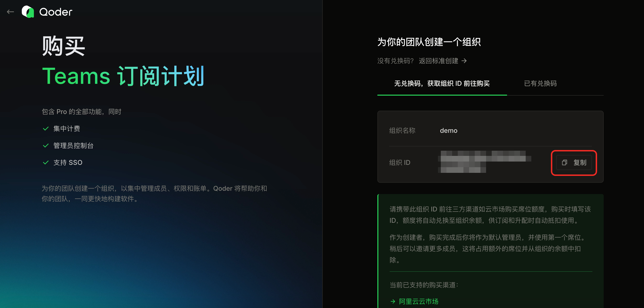The height and width of the screenshot is (308, 644).
Task: Click the green checkmark beside 支持 SSO
Action: [46, 163]
